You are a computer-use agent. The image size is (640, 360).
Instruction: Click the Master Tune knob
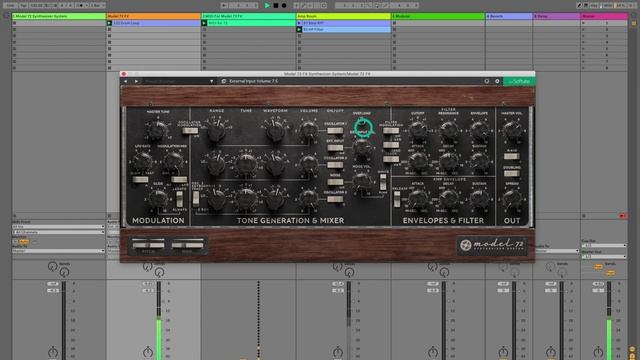(158, 130)
